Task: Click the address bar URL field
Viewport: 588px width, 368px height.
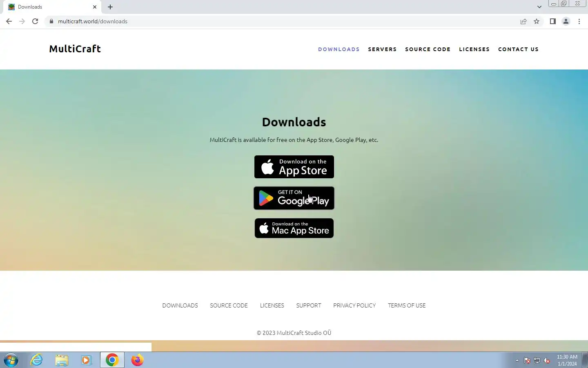Action: point(282,21)
